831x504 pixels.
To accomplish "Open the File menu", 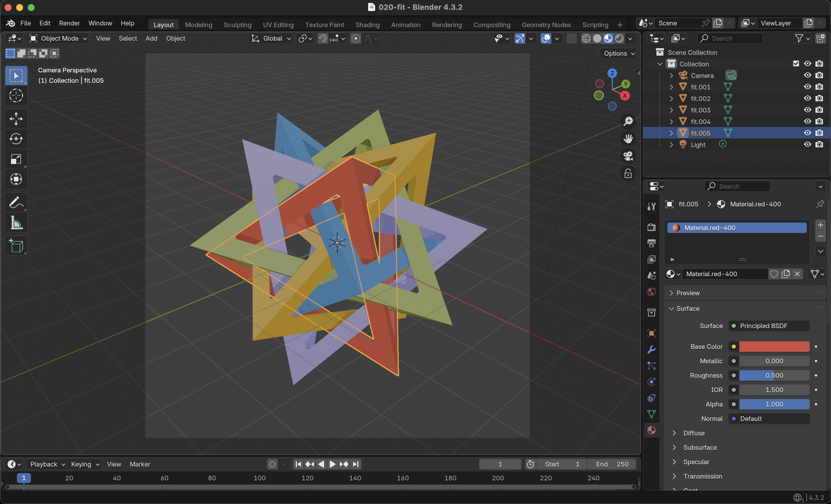I will tap(25, 23).
